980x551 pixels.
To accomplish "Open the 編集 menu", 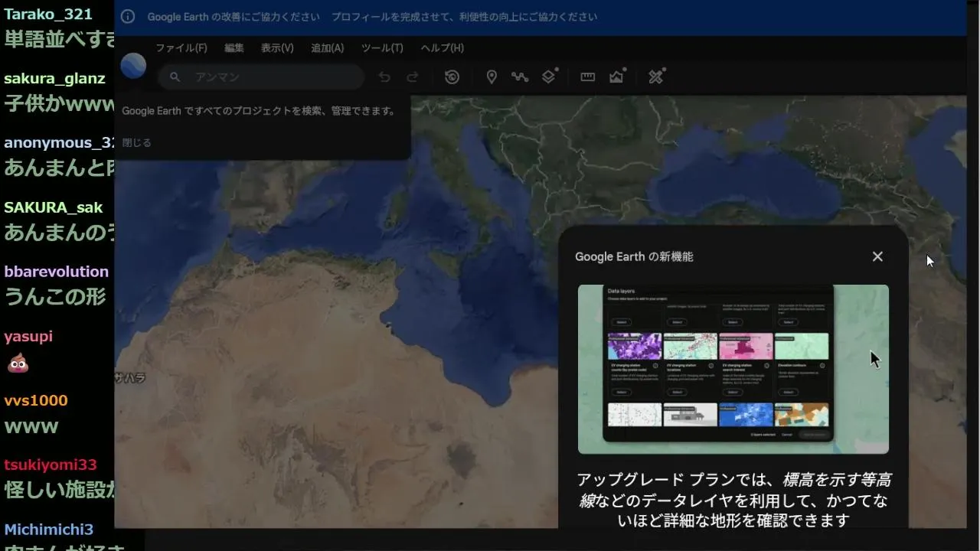I will (x=234, y=48).
